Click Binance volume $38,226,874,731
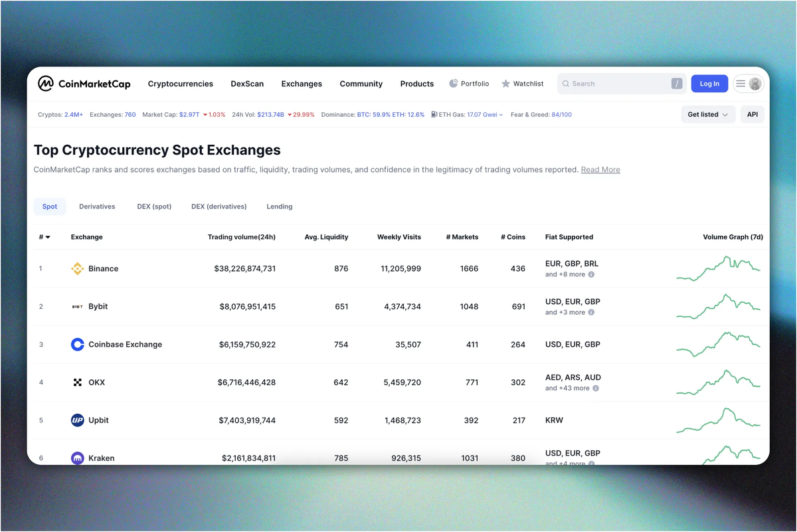Image resolution: width=797 pixels, height=532 pixels. click(x=245, y=269)
